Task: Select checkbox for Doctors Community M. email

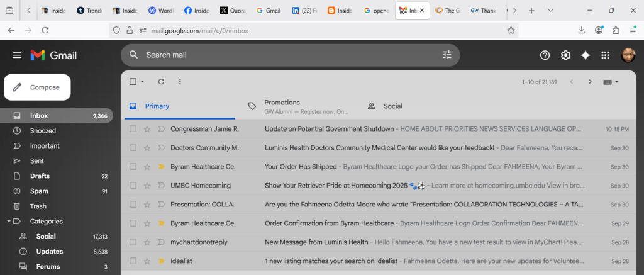Action: tap(133, 148)
